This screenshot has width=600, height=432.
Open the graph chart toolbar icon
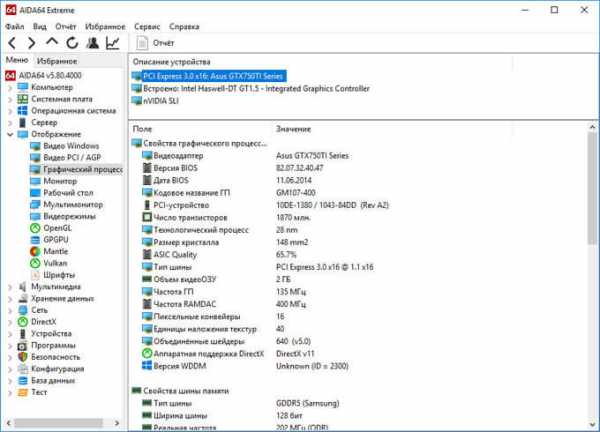112,43
